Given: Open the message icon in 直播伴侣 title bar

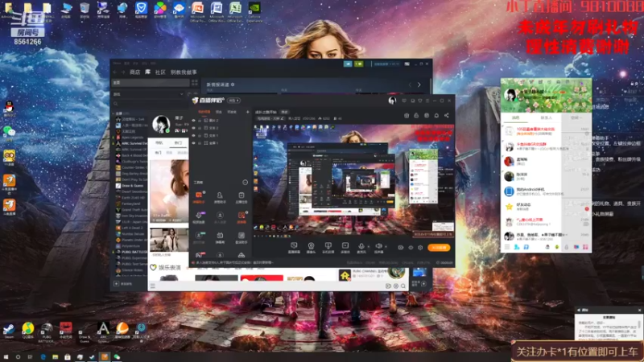Looking at the screenshot, I should coord(404,101).
